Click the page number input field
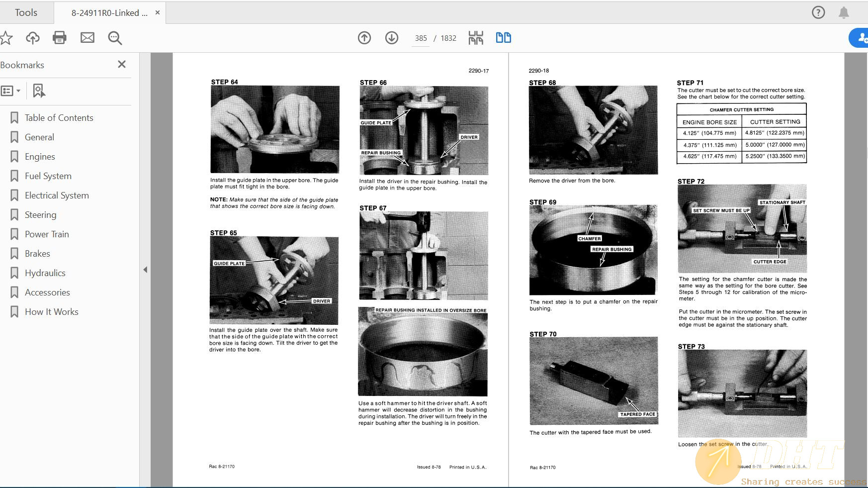 pos(421,38)
